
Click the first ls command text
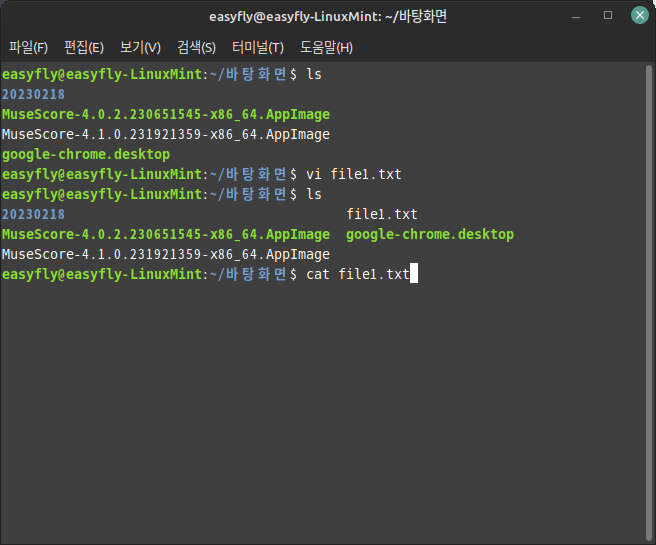(x=314, y=74)
